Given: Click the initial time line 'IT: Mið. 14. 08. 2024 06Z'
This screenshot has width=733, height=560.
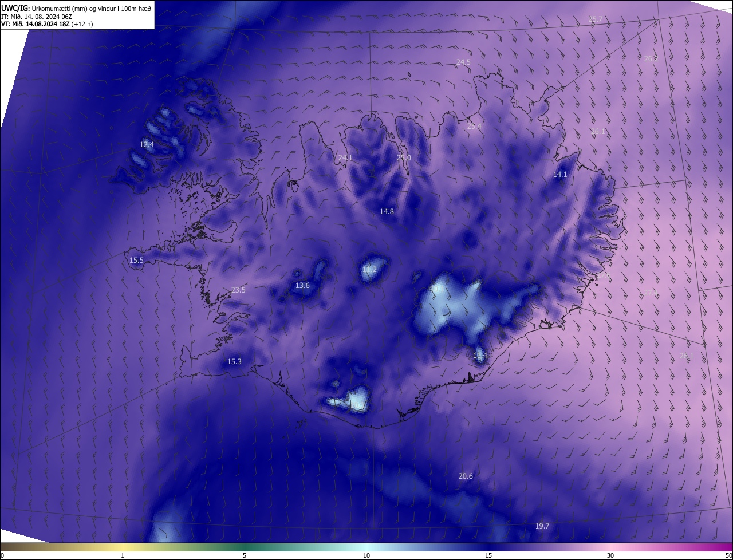Looking at the screenshot, I should (38, 16).
